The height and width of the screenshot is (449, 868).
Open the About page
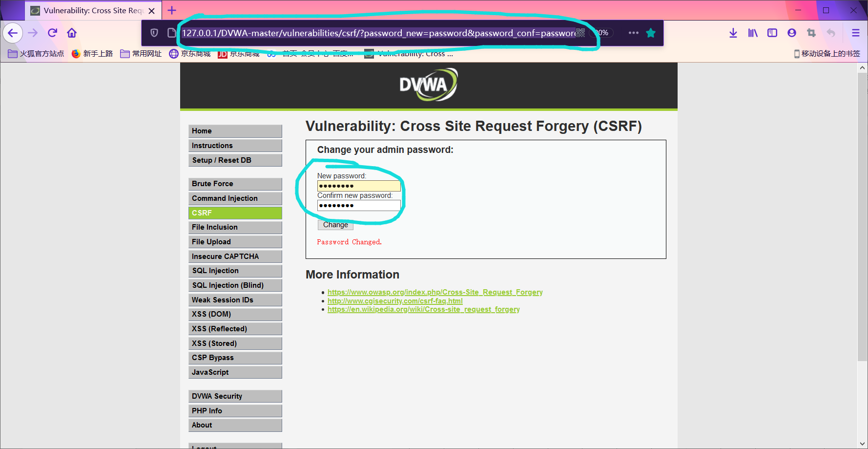click(235, 425)
